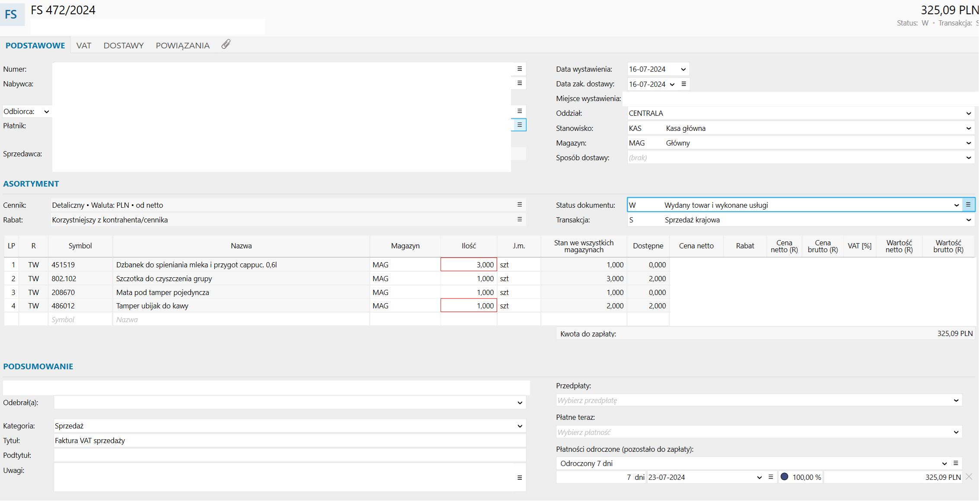Click menu icon next to Status dokumentu
The height and width of the screenshot is (501, 980).
pos(968,205)
